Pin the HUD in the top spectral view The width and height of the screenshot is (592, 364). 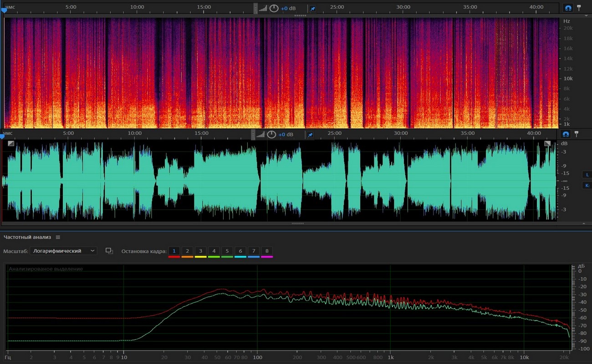(312, 9)
